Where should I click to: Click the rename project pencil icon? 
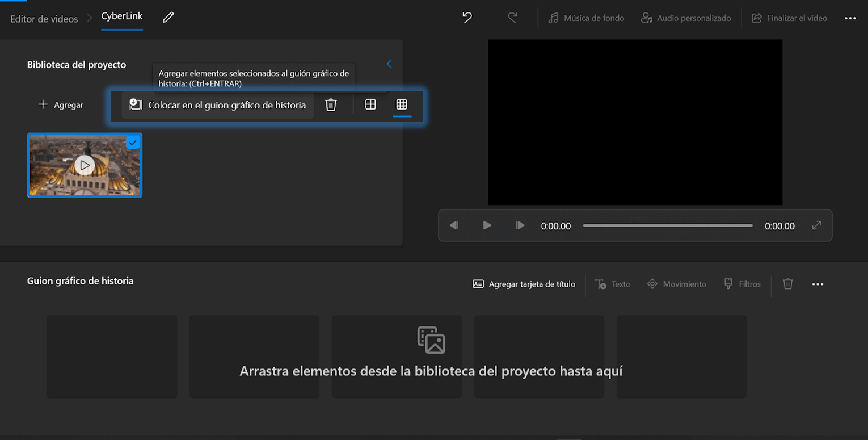168,18
